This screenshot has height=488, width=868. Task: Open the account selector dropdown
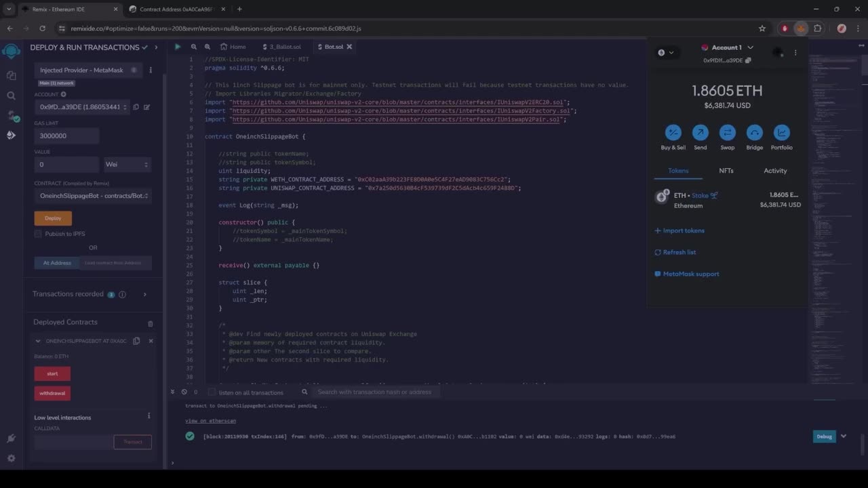[82, 107]
